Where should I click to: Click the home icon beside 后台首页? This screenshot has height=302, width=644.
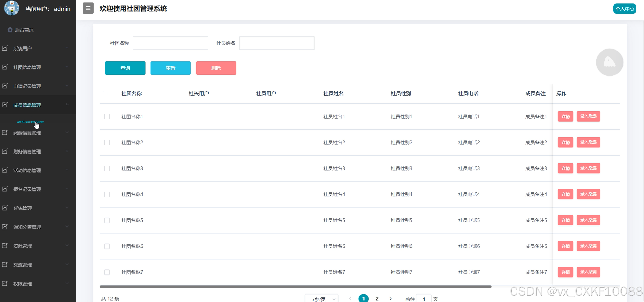10,30
